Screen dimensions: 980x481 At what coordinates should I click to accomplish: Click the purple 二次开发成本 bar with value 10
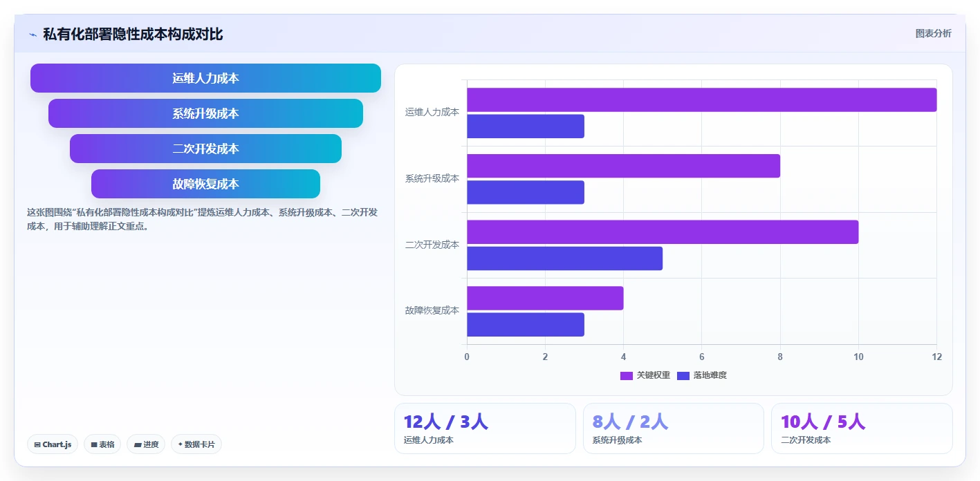[x=663, y=232]
